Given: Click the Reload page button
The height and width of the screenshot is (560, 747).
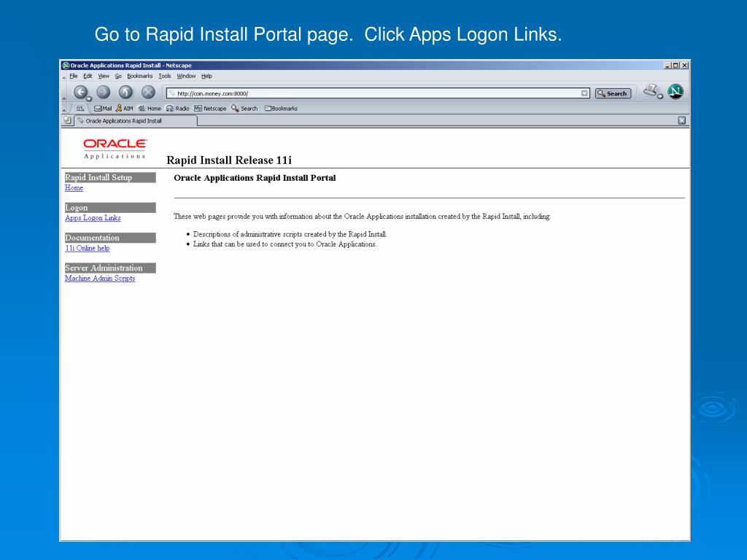Looking at the screenshot, I should pyautogui.click(x=125, y=92).
